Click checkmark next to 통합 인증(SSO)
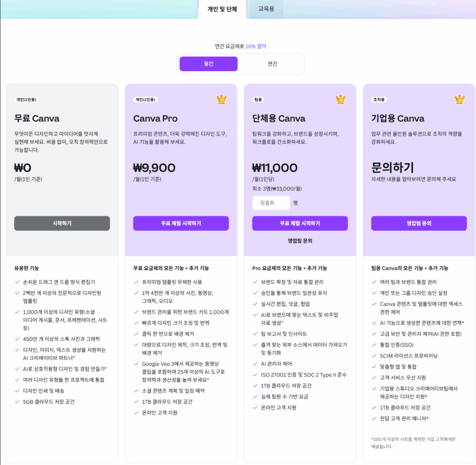 [374, 345]
